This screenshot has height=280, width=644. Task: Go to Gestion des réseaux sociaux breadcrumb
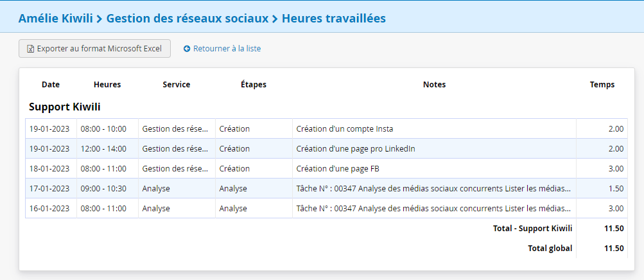point(187,19)
